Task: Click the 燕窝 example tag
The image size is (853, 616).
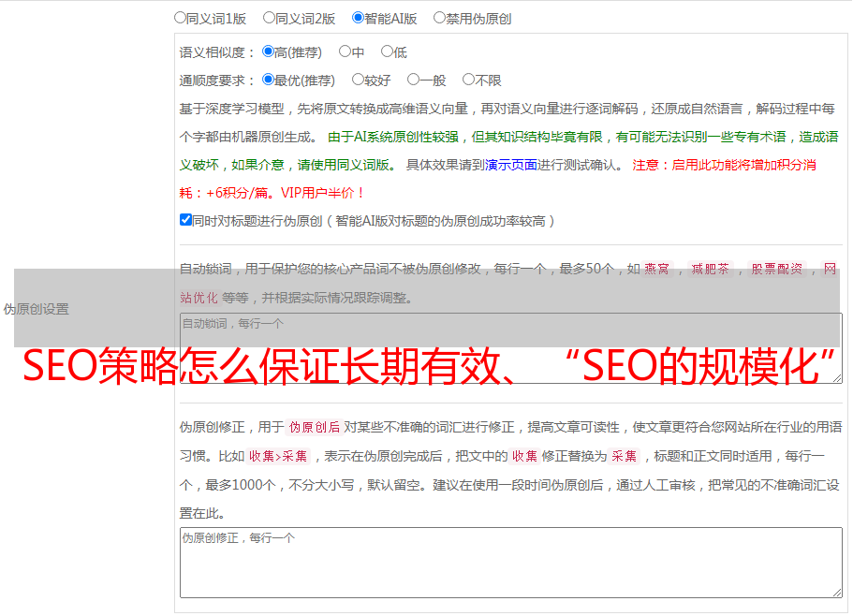Action: (x=656, y=269)
